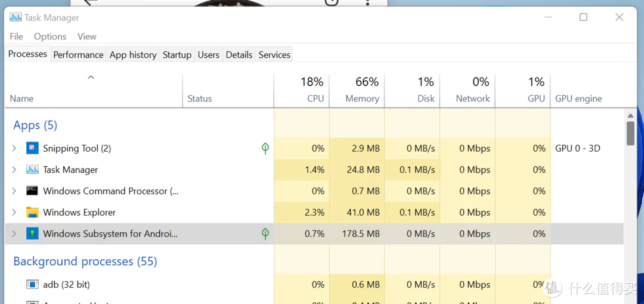Click the GPU engine column header
Image resolution: width=644 pixels, height=304 pixels.
click(578, 99)
